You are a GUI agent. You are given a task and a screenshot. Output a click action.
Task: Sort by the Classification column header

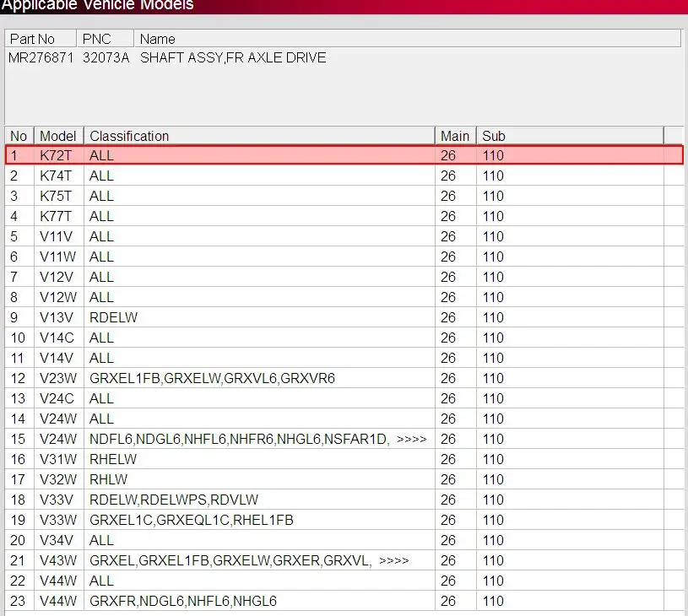[259, 136]
